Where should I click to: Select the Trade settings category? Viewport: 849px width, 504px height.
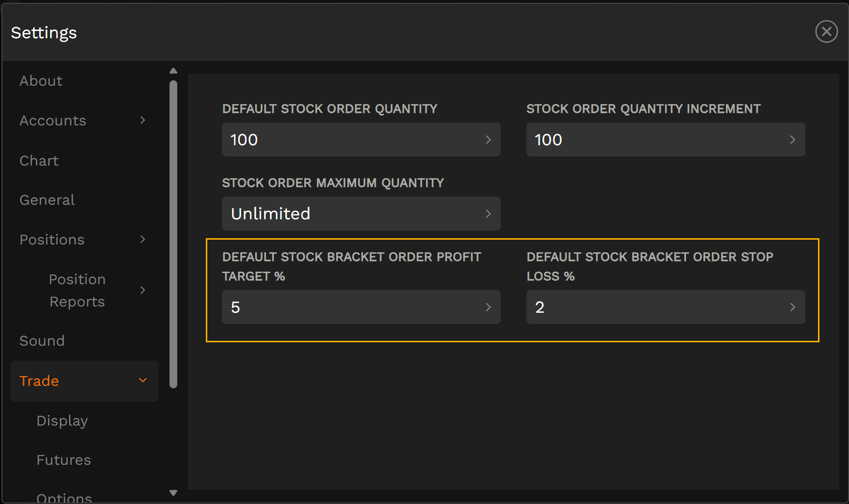coord(84,381)
